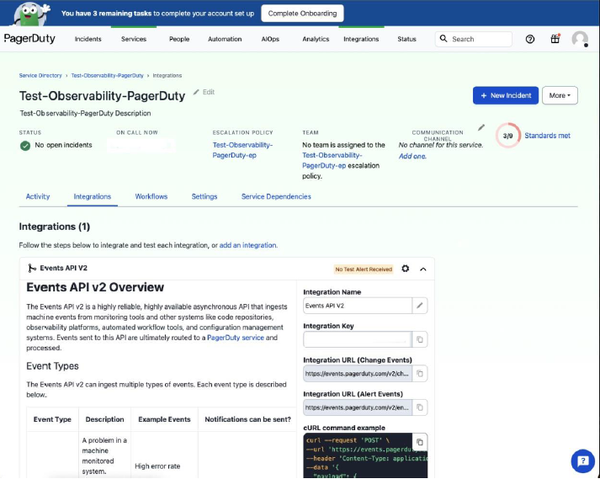The image size is (600, 480).
Task: Collapse the Events API V2 integration panel
Action: 423,269
